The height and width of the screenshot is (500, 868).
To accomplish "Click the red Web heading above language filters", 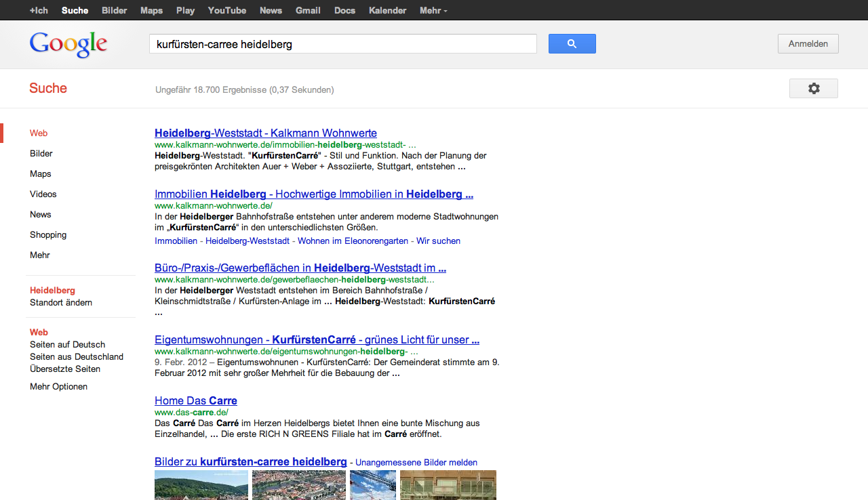I will pos(39,333).
